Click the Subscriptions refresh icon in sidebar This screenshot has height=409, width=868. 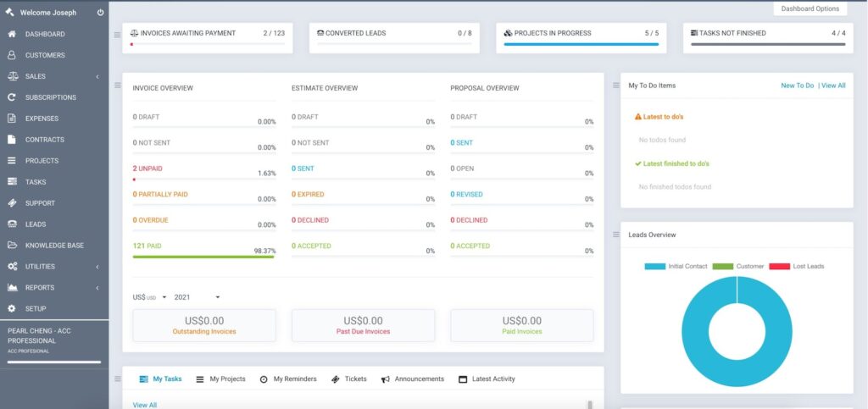point(12,97)
